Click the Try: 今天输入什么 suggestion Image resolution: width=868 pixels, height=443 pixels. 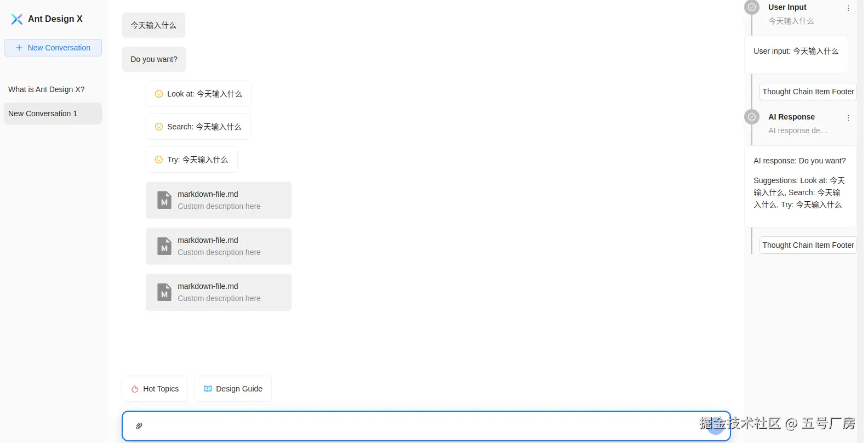tap(192, 160)
